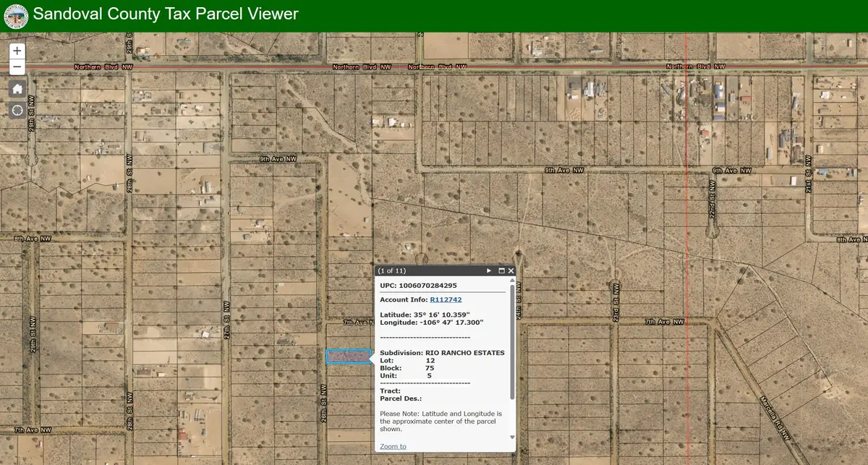Zoom in using the plus button
Image resolution: width=868 pixels, height=465 pixels.
coord(16,51)
